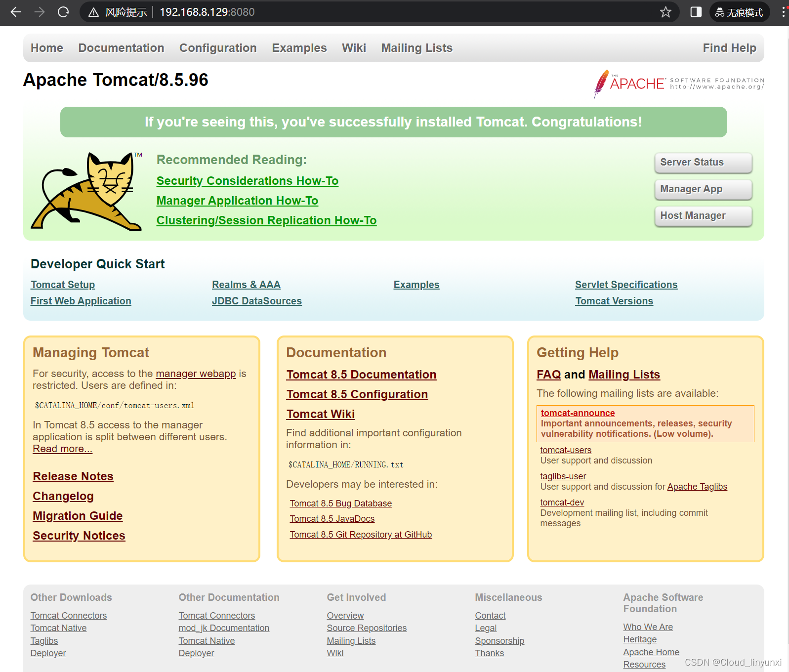Reload the page with refresh icon

coord(63,12)
